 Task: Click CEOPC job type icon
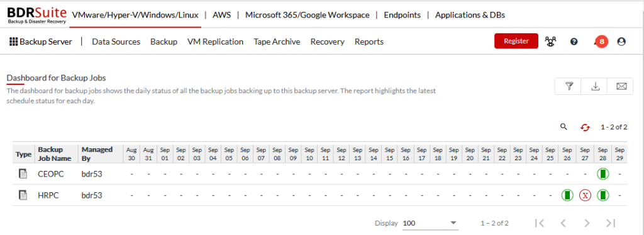[x=23, y=174]
